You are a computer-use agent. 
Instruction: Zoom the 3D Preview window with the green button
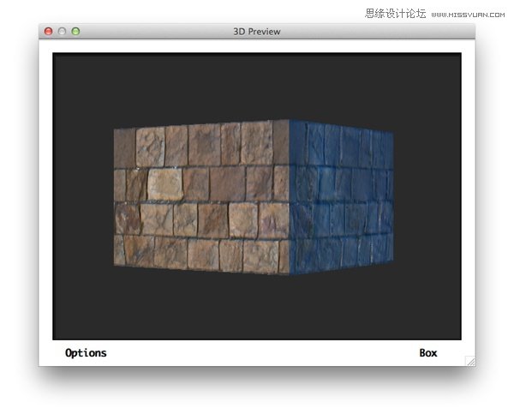click(75, 31)
